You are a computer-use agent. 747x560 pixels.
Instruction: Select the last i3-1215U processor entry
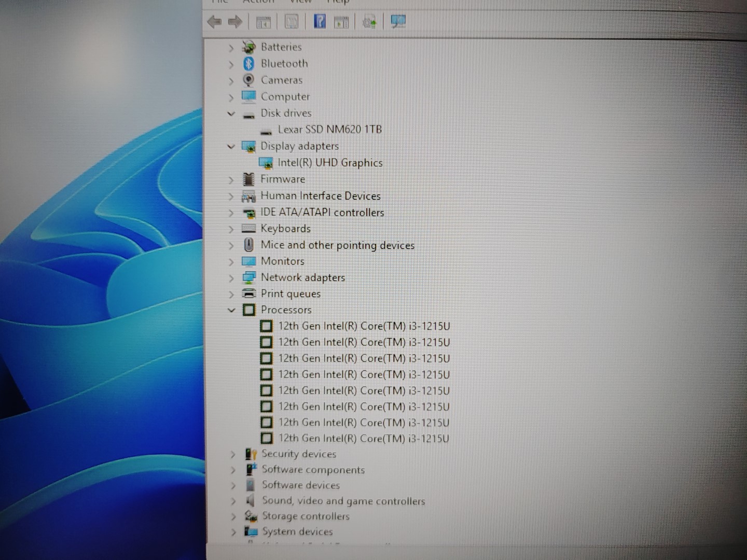(x=364, y=439)
